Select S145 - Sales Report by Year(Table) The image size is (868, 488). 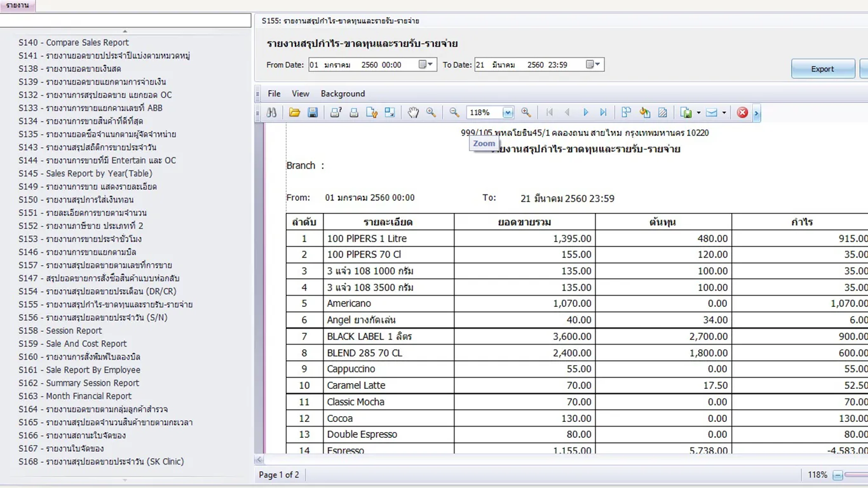tap(85, 173)
